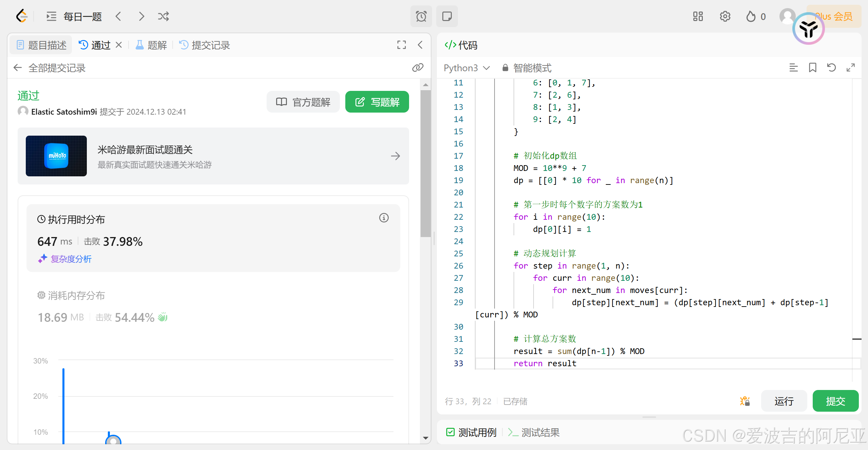
Task: Switch to the 题解 tab
Action: click(x=151, y=45)
